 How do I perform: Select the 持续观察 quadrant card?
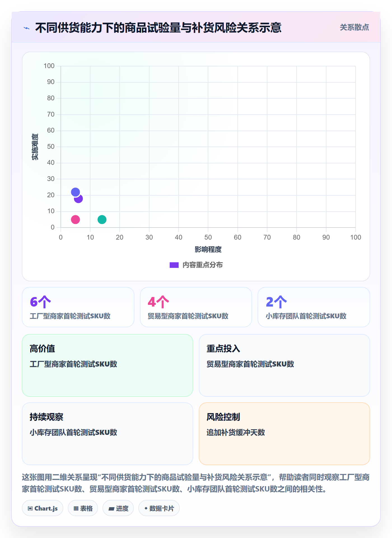coord(108,434)
